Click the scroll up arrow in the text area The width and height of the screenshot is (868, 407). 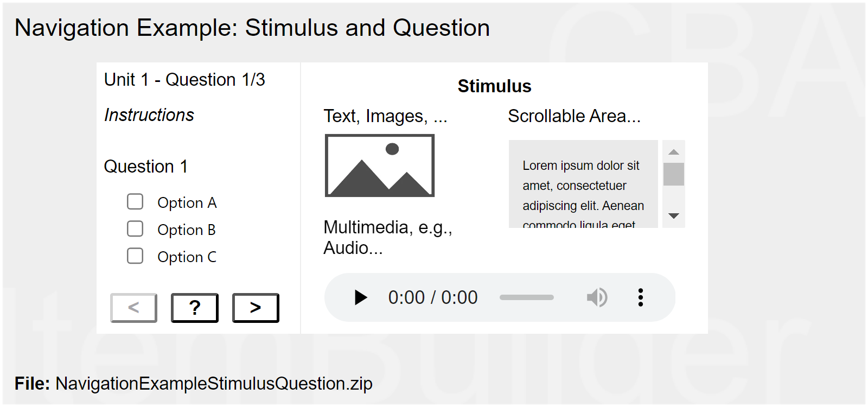[x=674, y=152]
